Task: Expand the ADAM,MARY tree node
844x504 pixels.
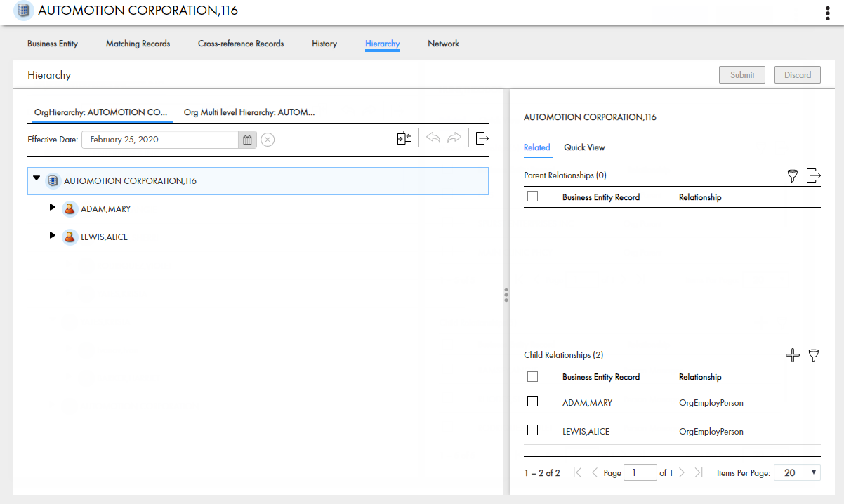Action: click(x=52, y=208)
